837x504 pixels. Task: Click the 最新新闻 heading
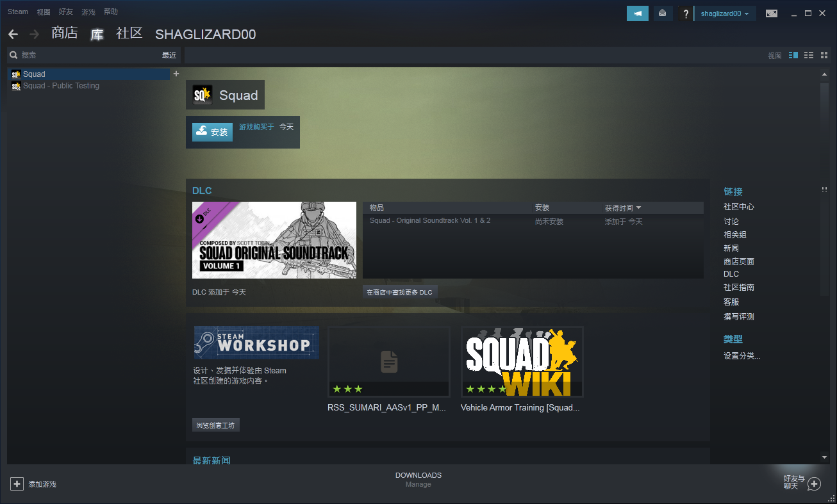click(211, 460)
